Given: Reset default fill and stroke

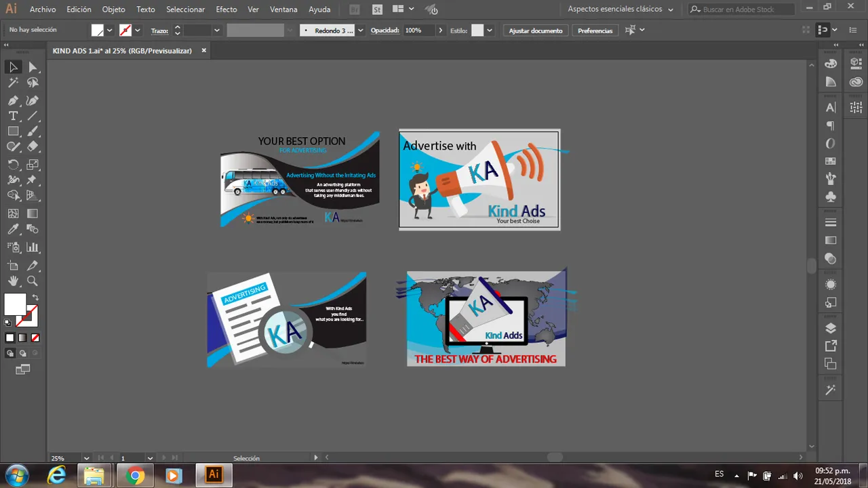Looking at the screenshot, I should click(x=8, y=323).
